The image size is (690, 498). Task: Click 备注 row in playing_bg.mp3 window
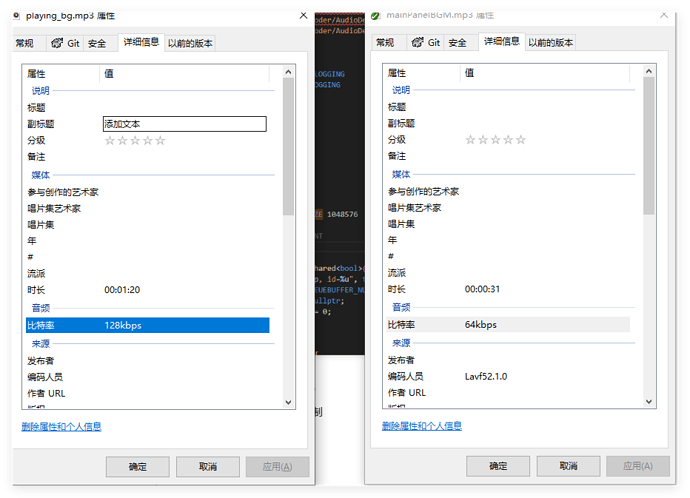click(x=147, y=157)
